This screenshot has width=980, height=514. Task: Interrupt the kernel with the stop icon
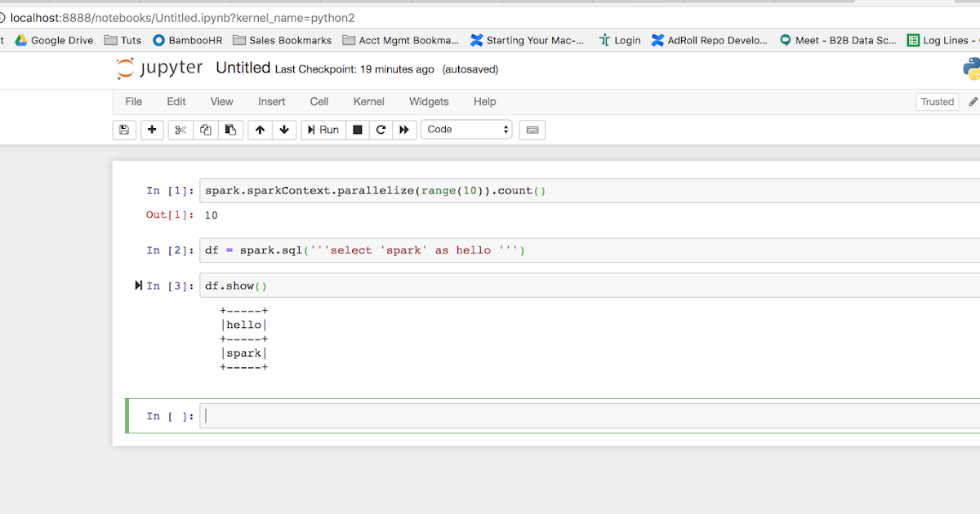(357, 130)
